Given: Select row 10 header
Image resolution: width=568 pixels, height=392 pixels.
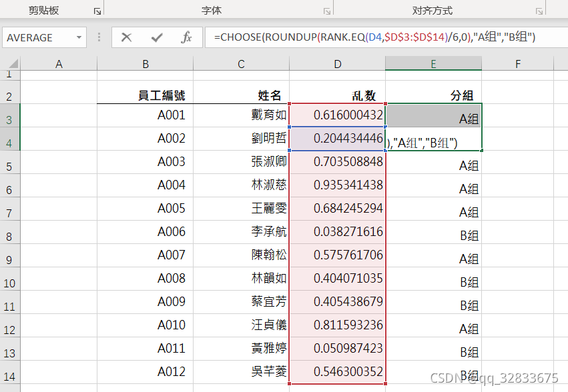Looking at the screenshot, I should pyautogui.click(x=10, y=279).
